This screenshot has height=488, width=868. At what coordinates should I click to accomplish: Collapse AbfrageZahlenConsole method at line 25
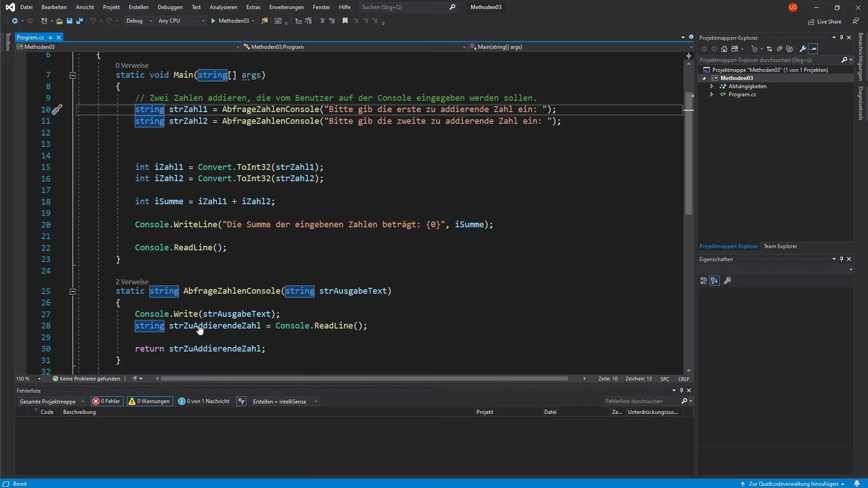[x=72, y=291]
